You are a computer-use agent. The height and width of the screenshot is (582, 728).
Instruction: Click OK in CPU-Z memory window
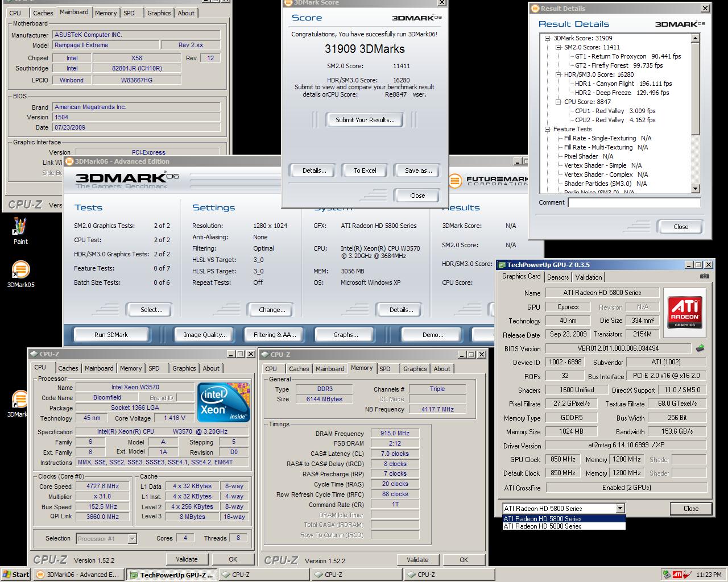click(x=464, y=560)
